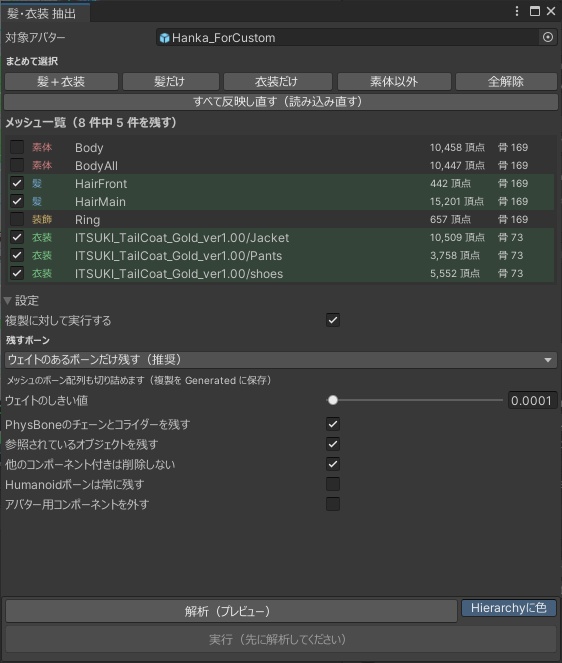Click ITSUKI_TailCoat_Gold_ver1.00/Jacket text
Screen dimensions: 562x663
[182, 238]
